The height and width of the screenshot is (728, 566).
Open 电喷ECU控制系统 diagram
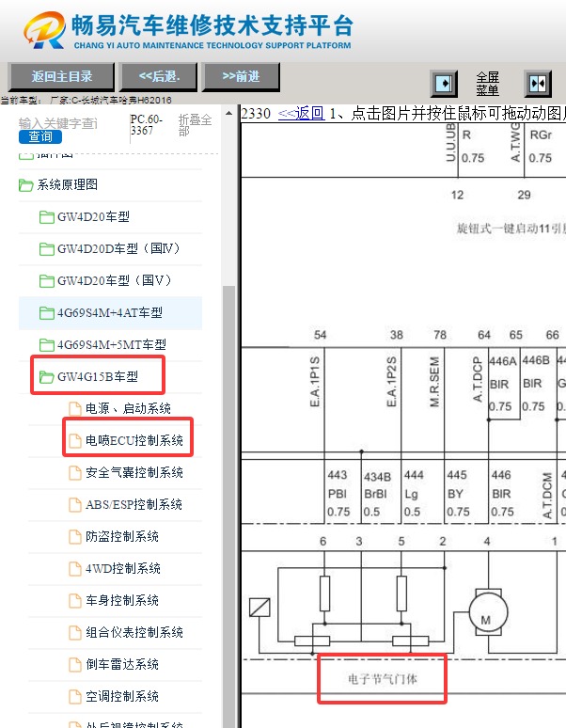(x=134, y=440)
